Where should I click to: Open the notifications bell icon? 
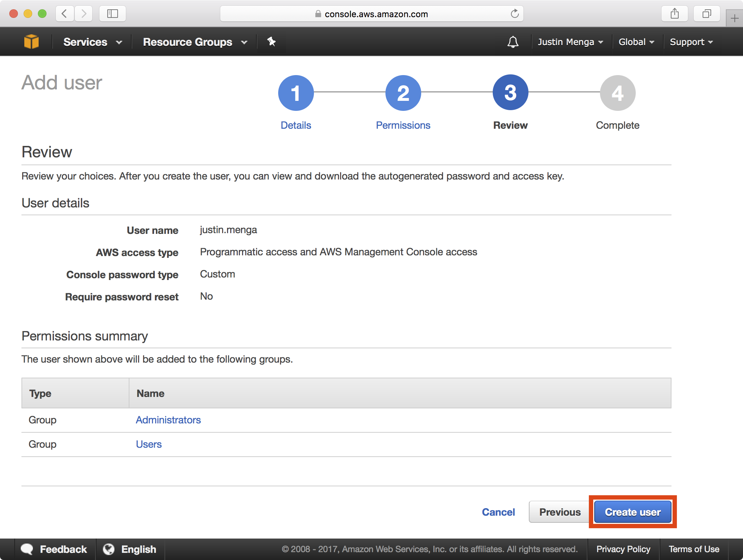(x=513, y=42)
